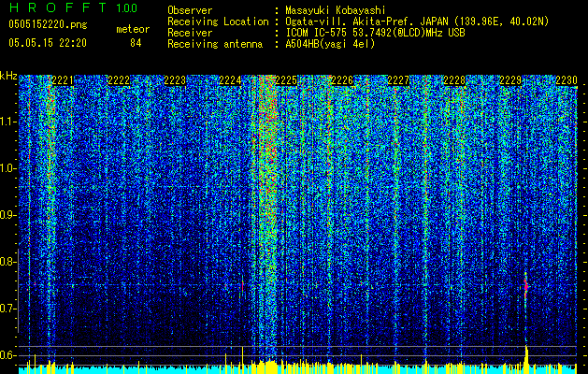Select the filename 0505152220.png
The height and width of the screenshot is (374, 588).
tap(48, 25)
